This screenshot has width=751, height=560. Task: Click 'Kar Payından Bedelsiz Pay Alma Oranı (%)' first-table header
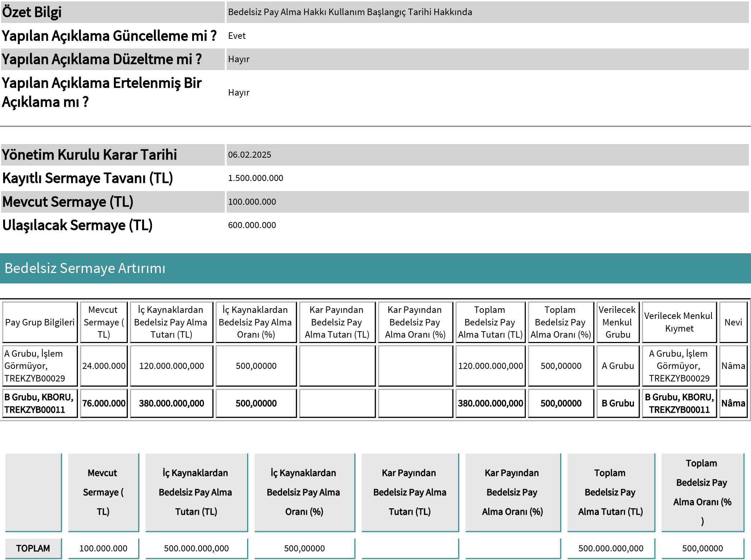click(415, 322)
